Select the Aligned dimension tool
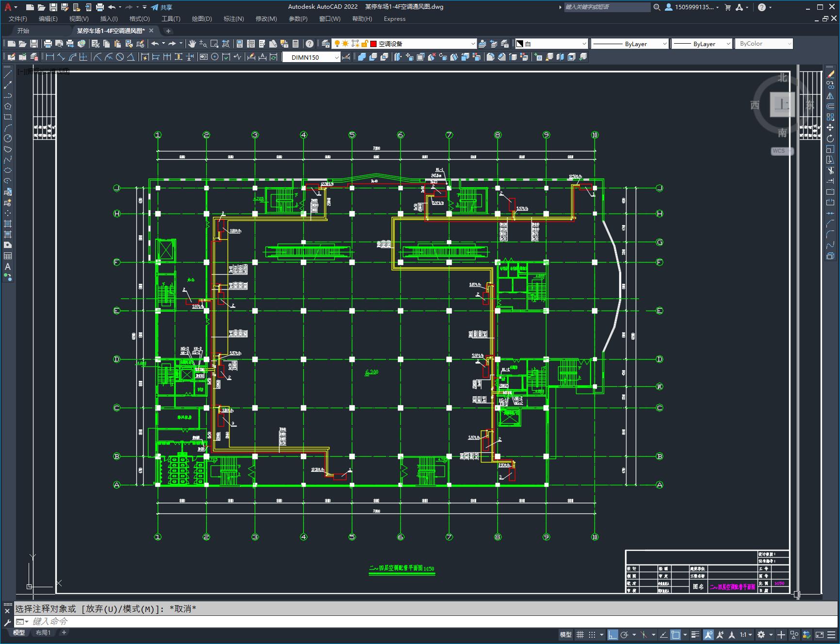840x644 pixels. (x=61, y=57)
